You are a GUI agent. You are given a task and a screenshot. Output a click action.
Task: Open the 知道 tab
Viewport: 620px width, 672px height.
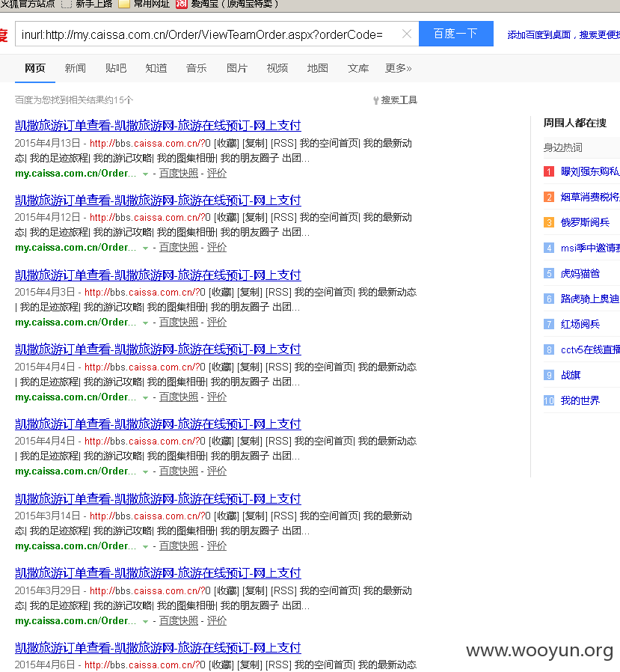pyautogui.click(x=156, y=68)
